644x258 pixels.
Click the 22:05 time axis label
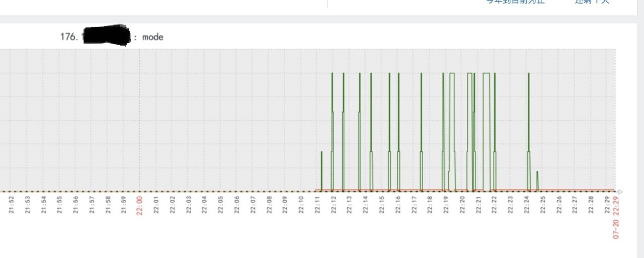pyautogui.click(x=220, y=204)
